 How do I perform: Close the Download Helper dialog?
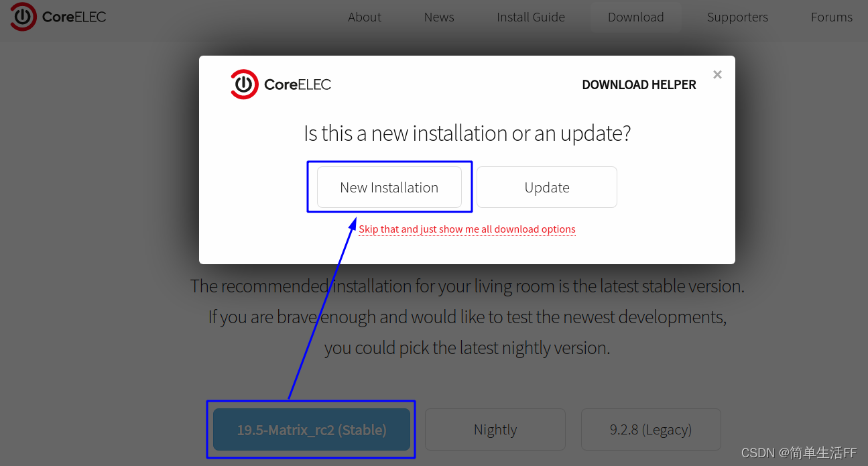717,74
